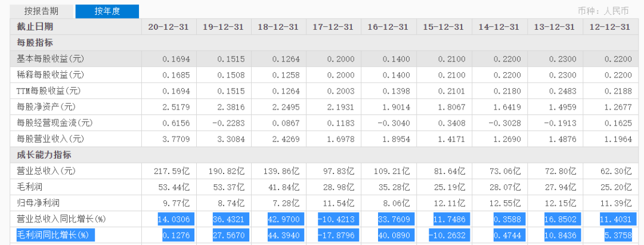
Task: Click the 12-12-31 column header
Action: [610, 27]
